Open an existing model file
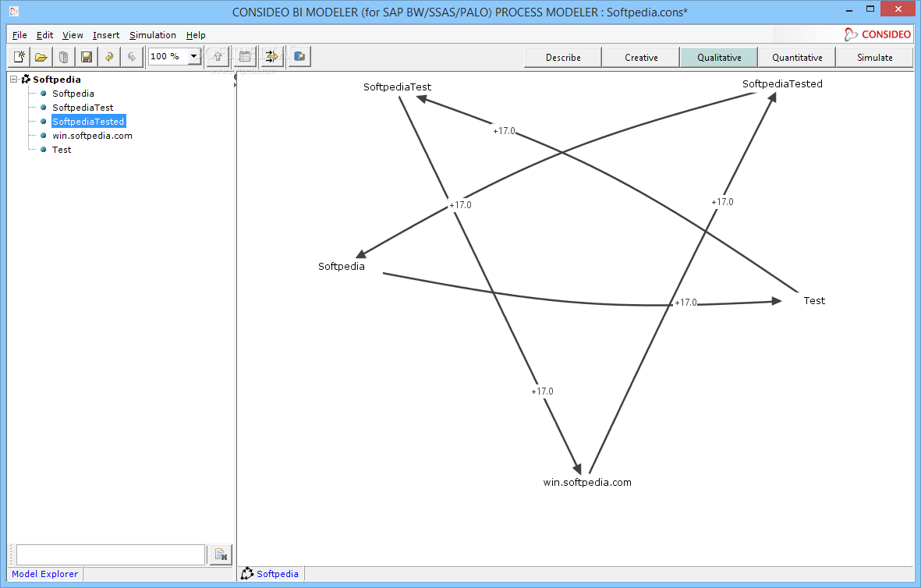Screen dimensions: 921x588 pos(41,57)
